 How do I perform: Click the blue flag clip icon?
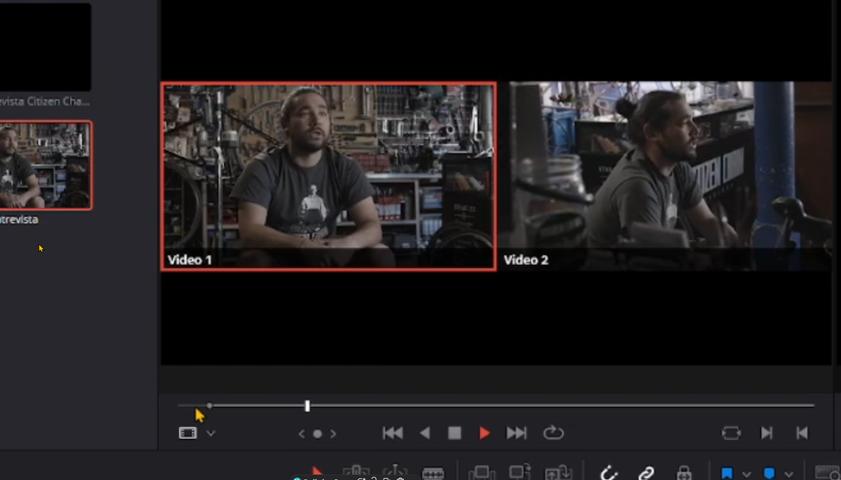[x=727, y=473]
